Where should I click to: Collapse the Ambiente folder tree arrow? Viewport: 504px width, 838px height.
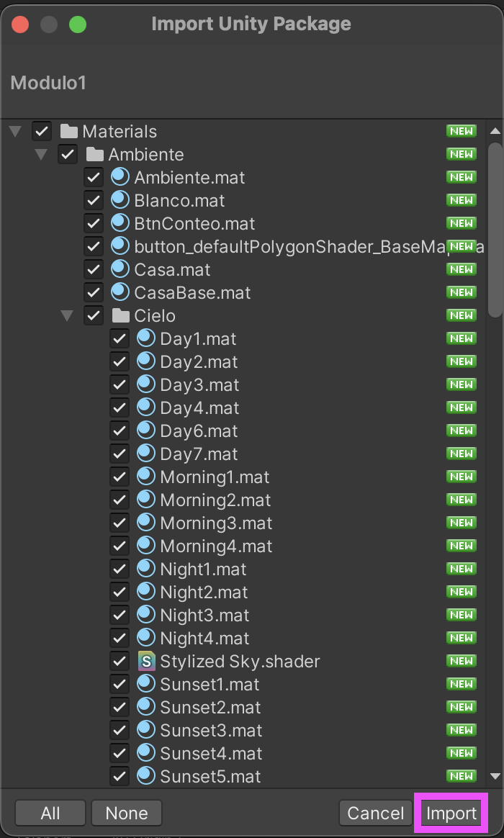(x=41, y=155)
